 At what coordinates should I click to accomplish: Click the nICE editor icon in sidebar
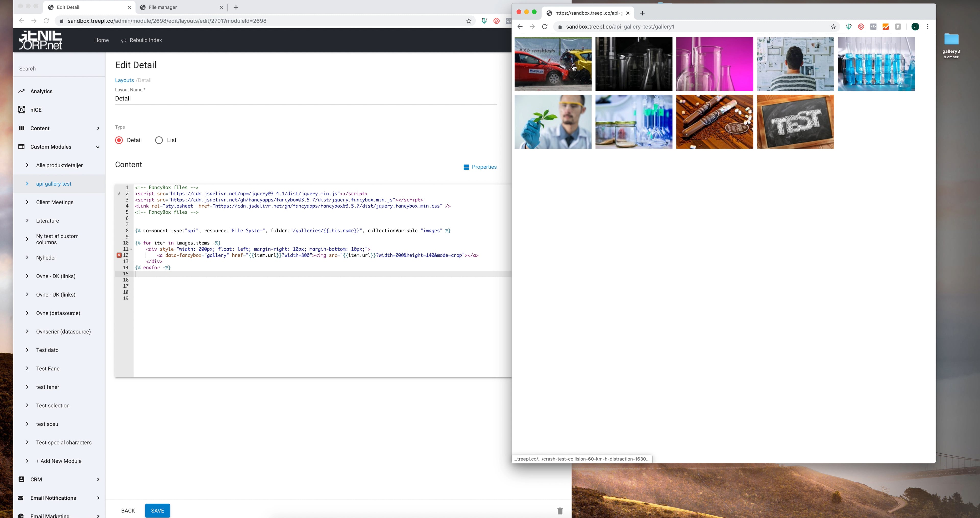pyautogui.click(x=21, y=110)
